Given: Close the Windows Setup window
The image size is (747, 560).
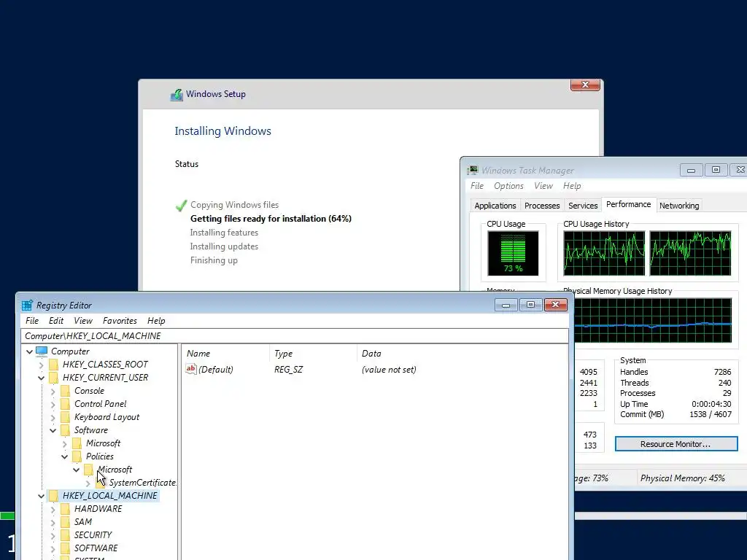Looking at the screenshot, I should coord(585,85).
